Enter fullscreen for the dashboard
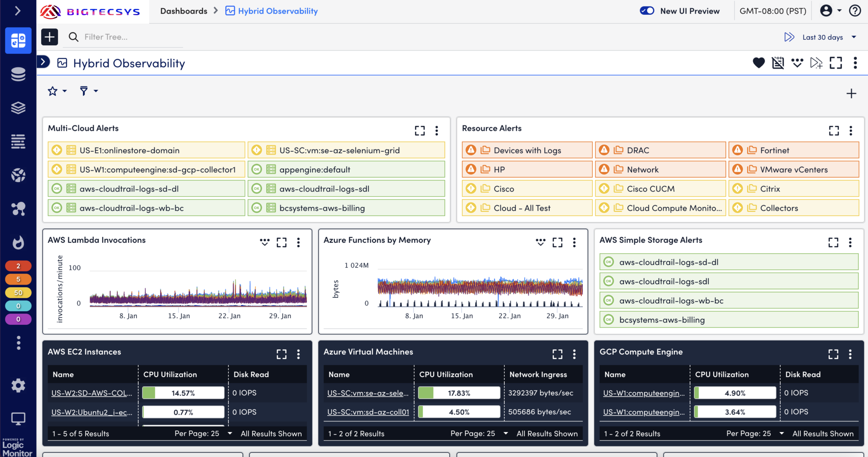The width and height of the screenshot is (868, 457). click(x=836, y=63)
